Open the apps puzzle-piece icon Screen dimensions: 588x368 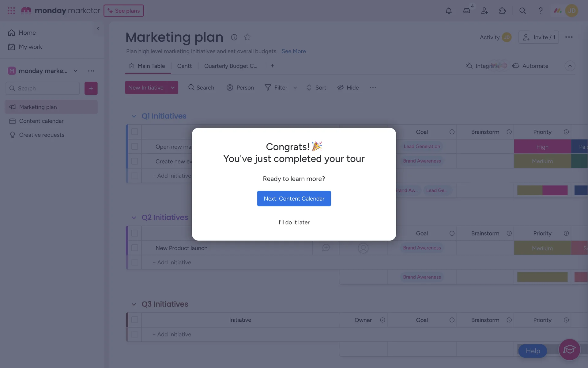[x=502, y=11]
